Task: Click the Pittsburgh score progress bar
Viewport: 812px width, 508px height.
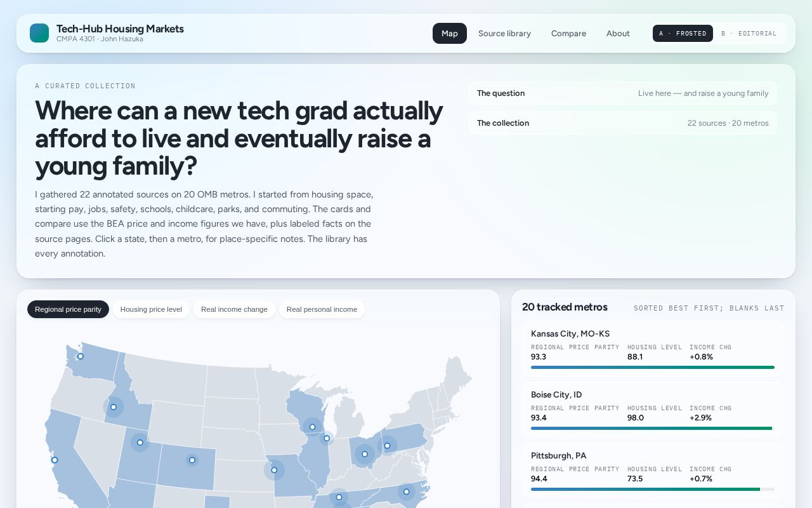Action: pos(653,489)
